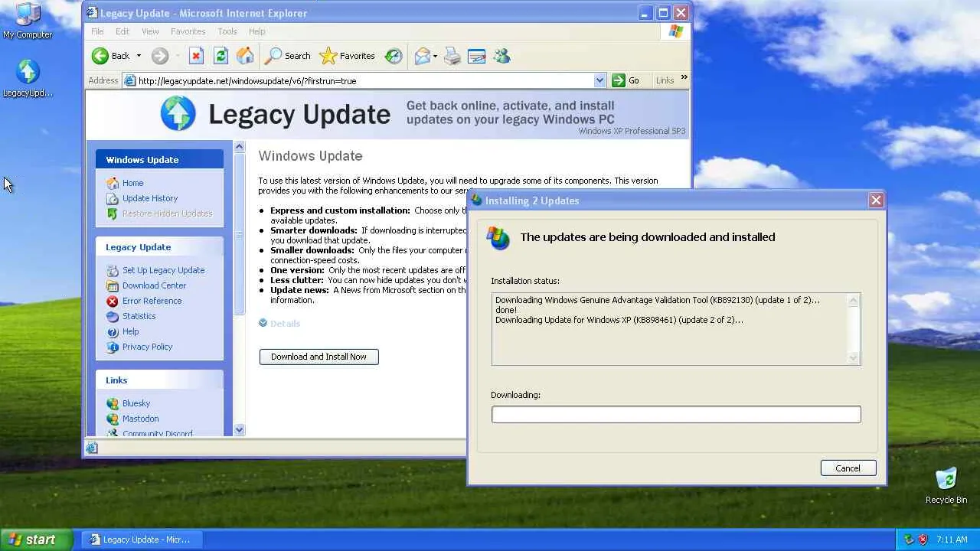Image resolution: width=980 pixels, height=551 pixels.
Task: Cancel the update installation
Action: tap(848, 468)
